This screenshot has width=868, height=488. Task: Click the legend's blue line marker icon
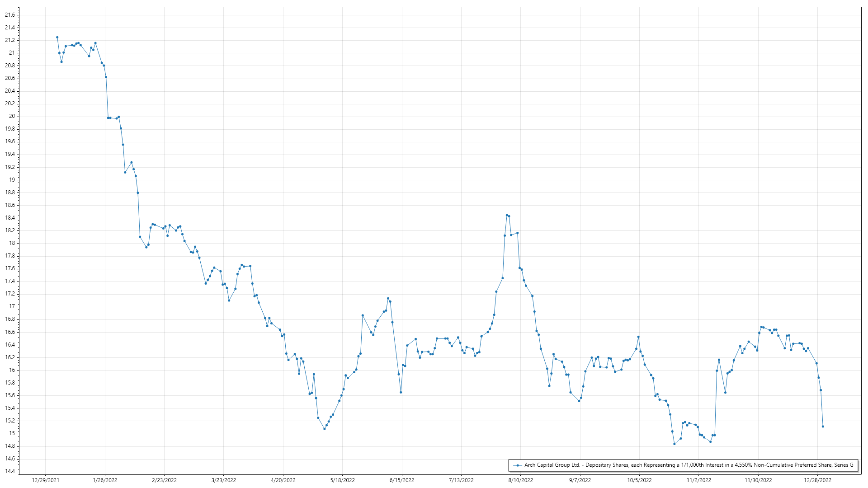click(518, 465)
